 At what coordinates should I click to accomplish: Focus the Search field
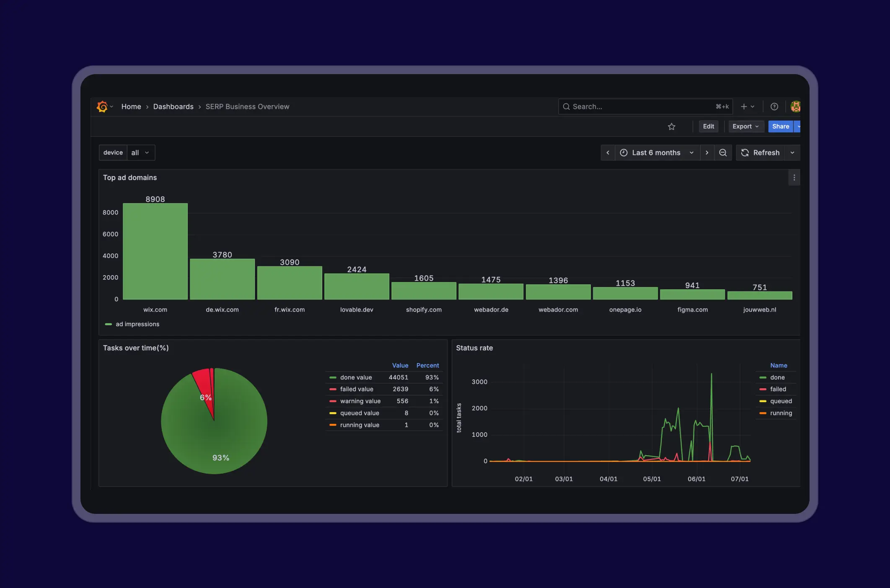pyautogui.click(x=645, y=106)
